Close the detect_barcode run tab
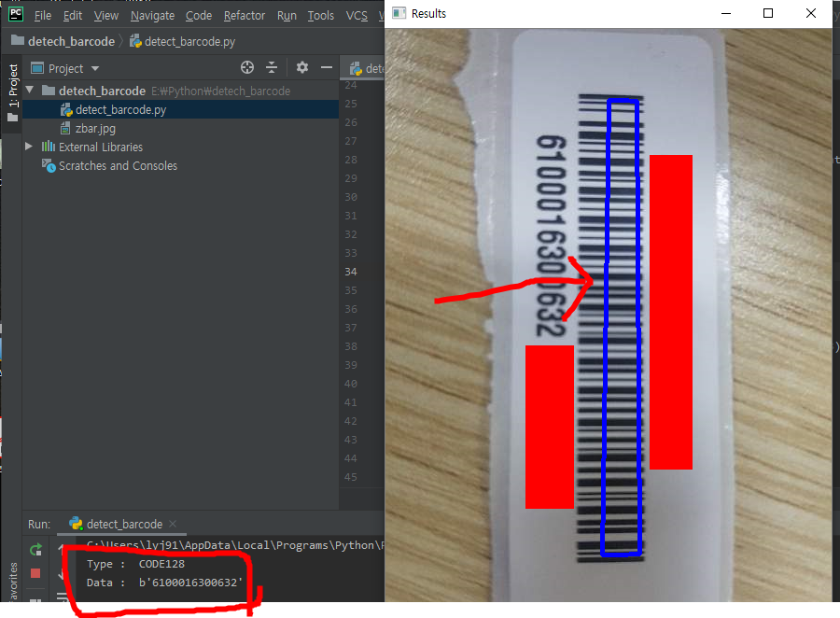Image resolution: width=840 pixels, height=618 pixels. point(172,524)
